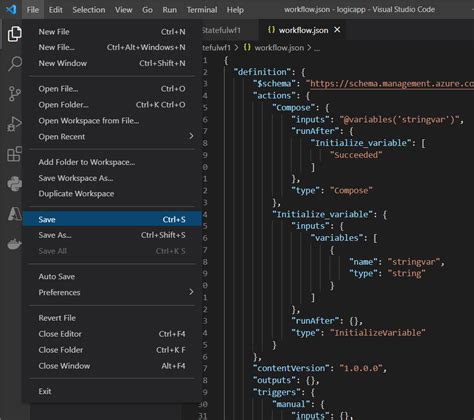474x420 pixels.
Task: Click the "definition" key in code
Action: tap(262, 72)
